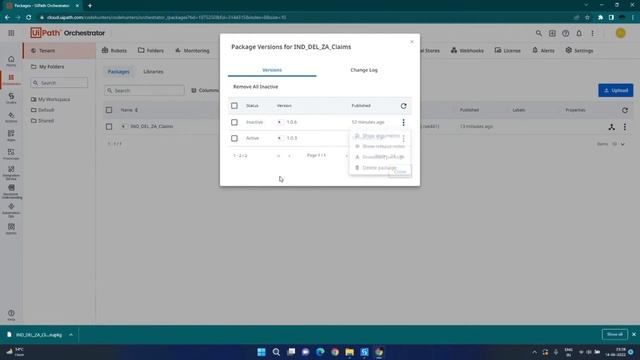The height and width of the screenshot is (360, 640).
Task: Open the Settings tenant menu item
Action: (x=579, y=51)
